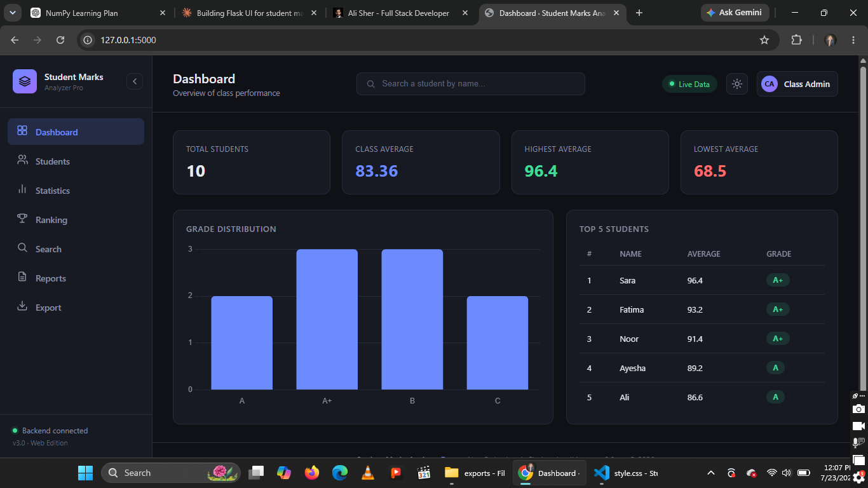Click the download icon beside Export

tap(22, 306)
